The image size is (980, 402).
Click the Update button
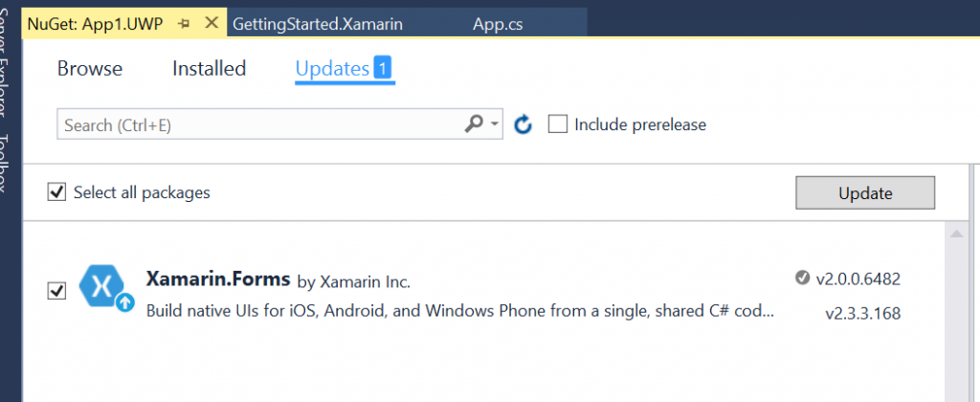(x=865, y=192)
